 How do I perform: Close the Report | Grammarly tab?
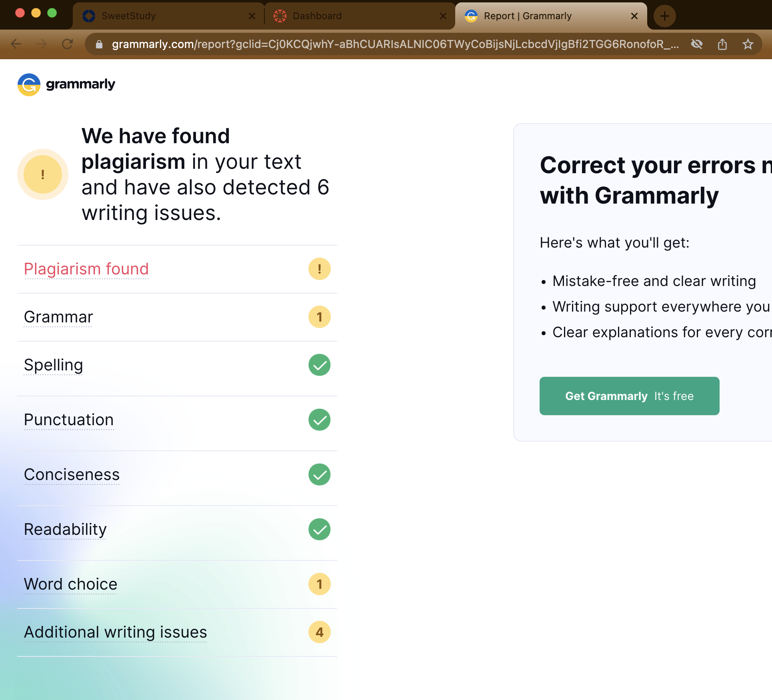click(634, 16)
